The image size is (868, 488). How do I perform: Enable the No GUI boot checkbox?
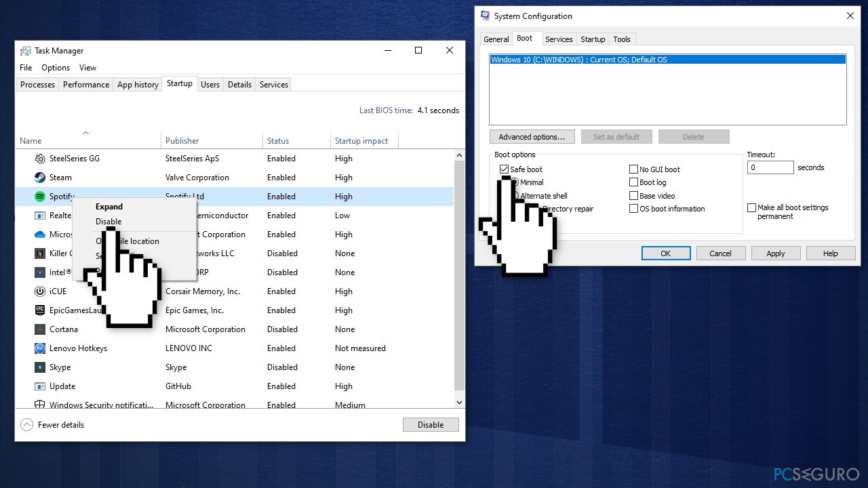[634, 169]
